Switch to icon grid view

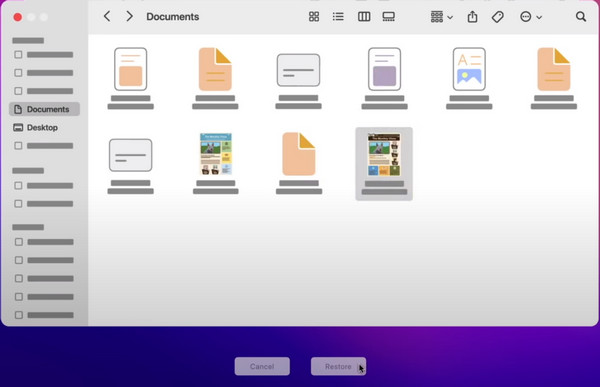314,16
